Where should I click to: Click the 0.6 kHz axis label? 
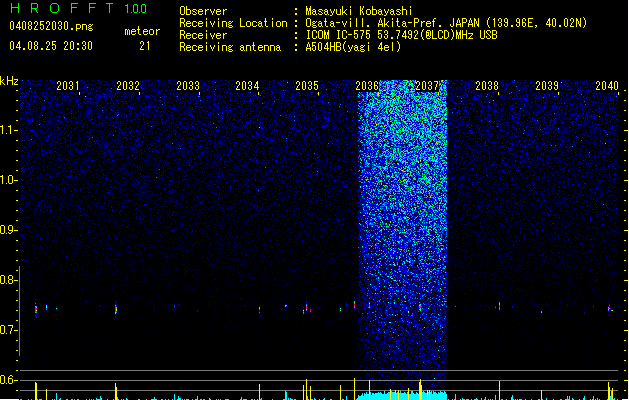tap(9, 380)
